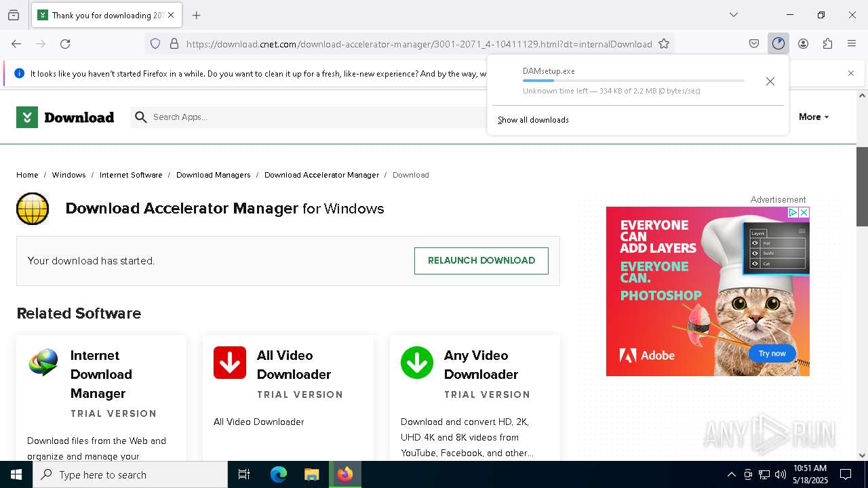Cancel the DAMsetup.exe download

[x=770, y=81]
